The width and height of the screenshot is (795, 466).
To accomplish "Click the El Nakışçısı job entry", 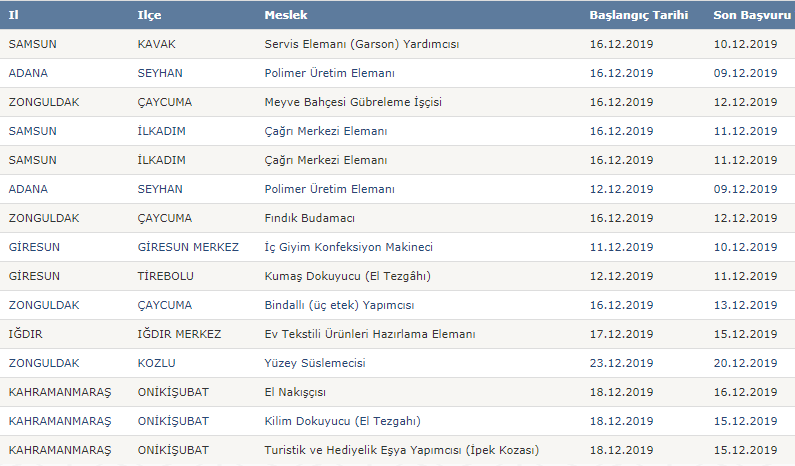I will pyautogui.click(x=295, y=392).
